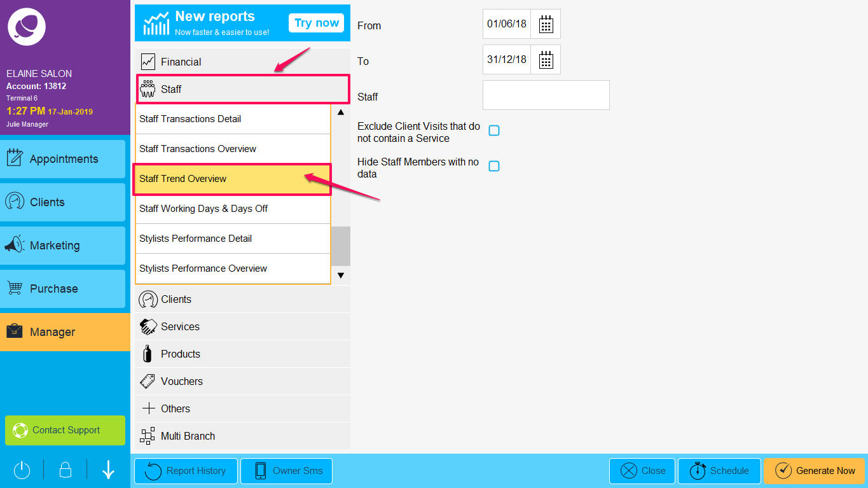
Task: Click the Staff input field
Action: coord(546,95)
